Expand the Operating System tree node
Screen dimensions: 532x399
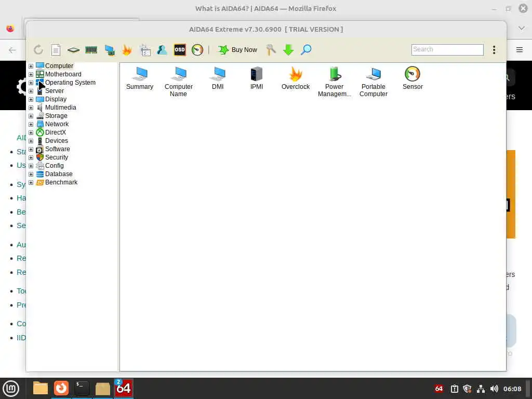(x=31, y=83)
